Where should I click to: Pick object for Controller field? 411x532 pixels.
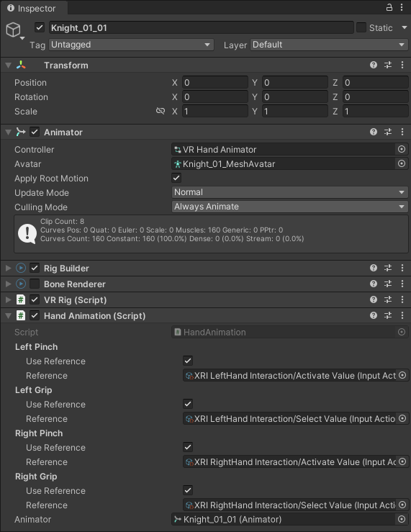click(x=402, y=149)
